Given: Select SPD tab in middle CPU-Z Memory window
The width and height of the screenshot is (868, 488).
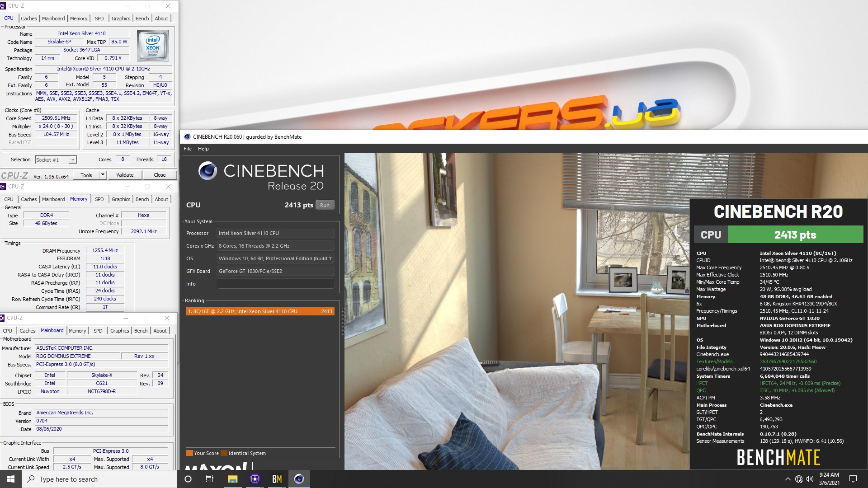Looking at the screenshot, I should pyautogui.click(x=99, y=199).
